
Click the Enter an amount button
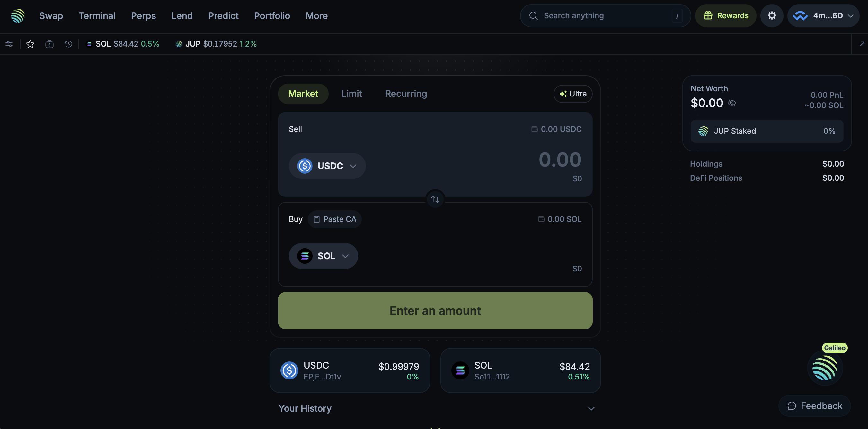pos(435,311)
